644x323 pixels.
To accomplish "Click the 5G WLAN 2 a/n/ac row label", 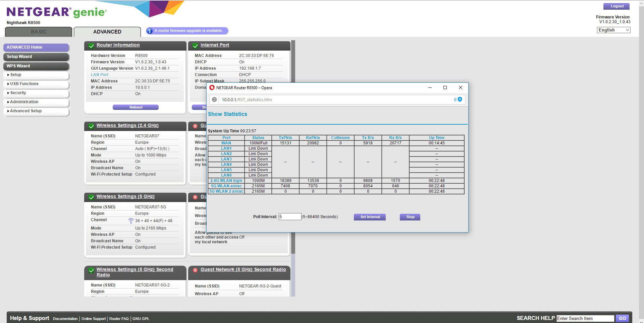I will click(226, 191).
